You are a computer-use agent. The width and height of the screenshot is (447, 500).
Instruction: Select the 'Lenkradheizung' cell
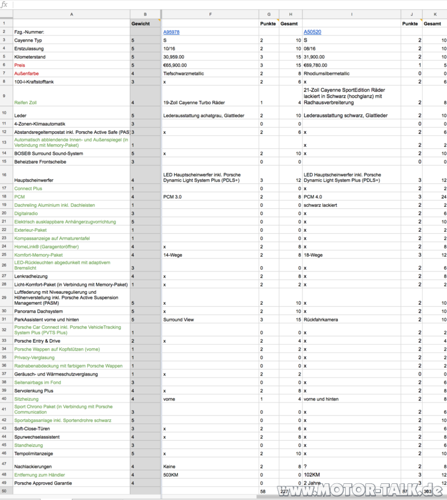pos(71,276)
